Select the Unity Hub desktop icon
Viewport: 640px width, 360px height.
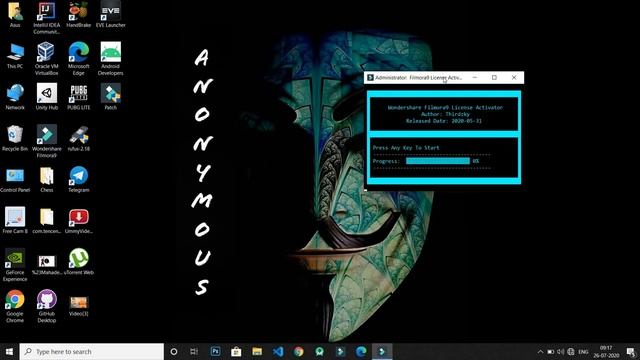click(47, 97)
